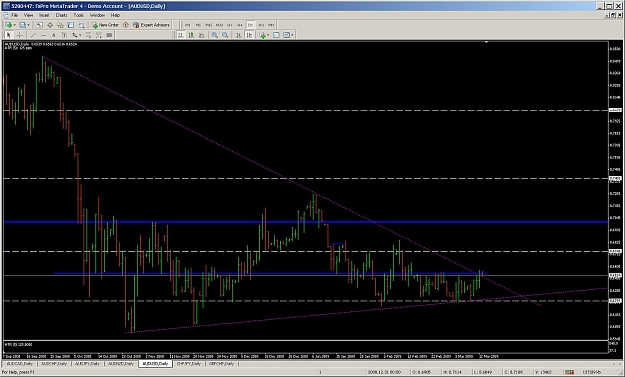This screenshot has height=377, width=625.
Task: Toggle the Chart Shift option
Action: 249,35
